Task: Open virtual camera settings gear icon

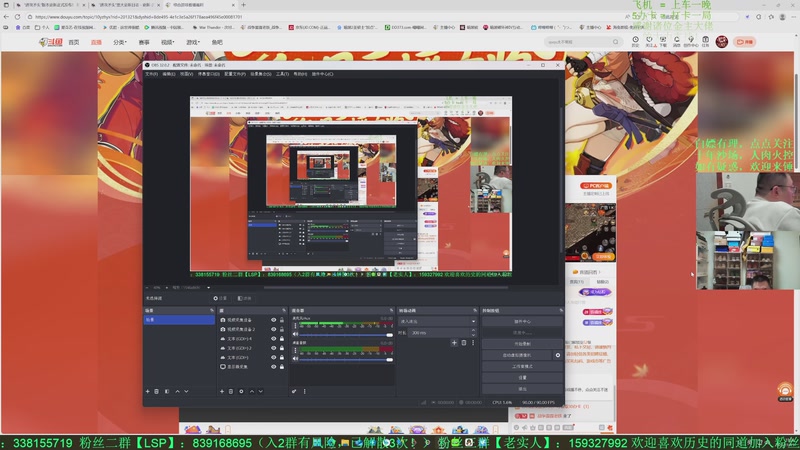Action: [558, 355]
